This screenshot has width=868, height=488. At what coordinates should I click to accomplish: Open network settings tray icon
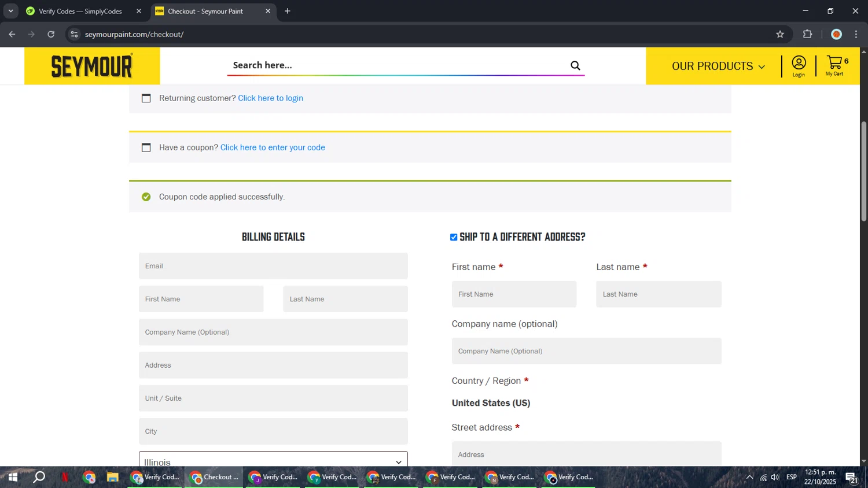click(763, 477)
